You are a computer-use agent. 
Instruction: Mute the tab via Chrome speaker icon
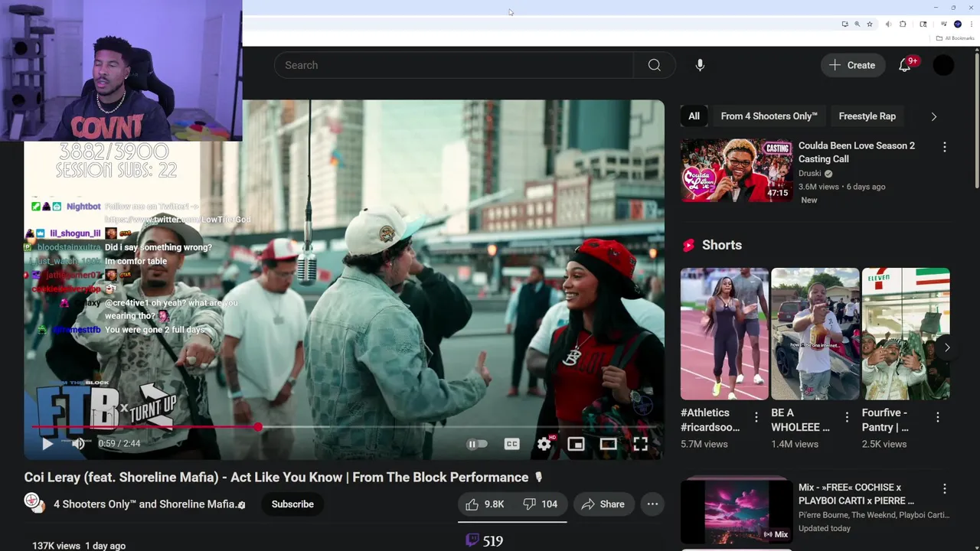coord(888,24)
